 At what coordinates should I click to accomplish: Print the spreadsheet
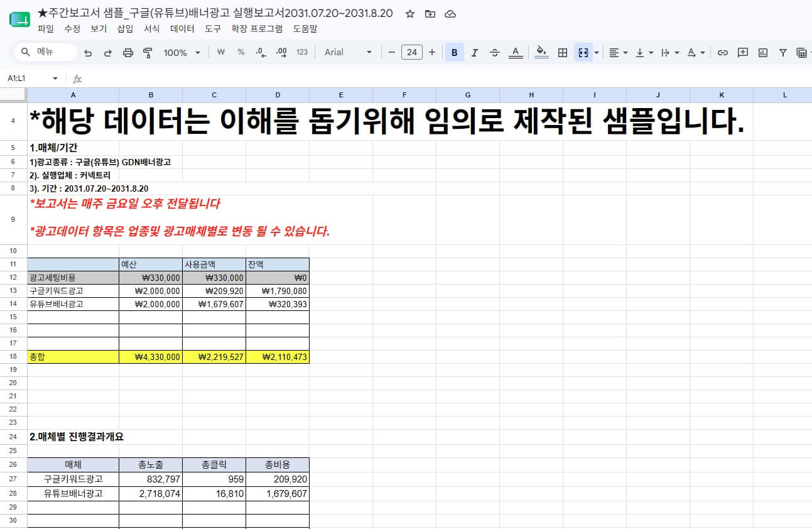pos(128,53)
